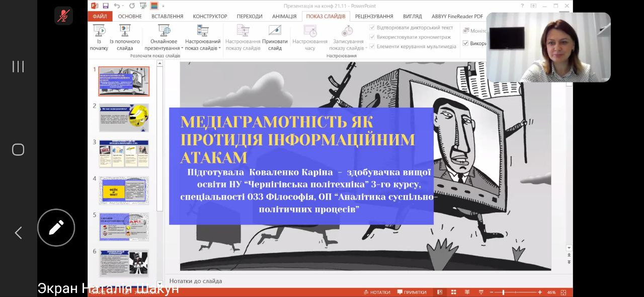
Task: Switch to ВСТАВЛЕННЯ ribbon tab
Action: [168, 16]
